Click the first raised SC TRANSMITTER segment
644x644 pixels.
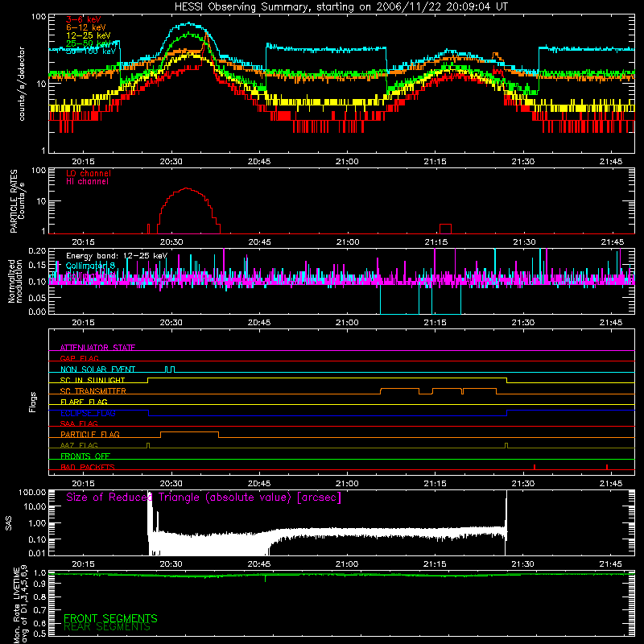(399, 389)
